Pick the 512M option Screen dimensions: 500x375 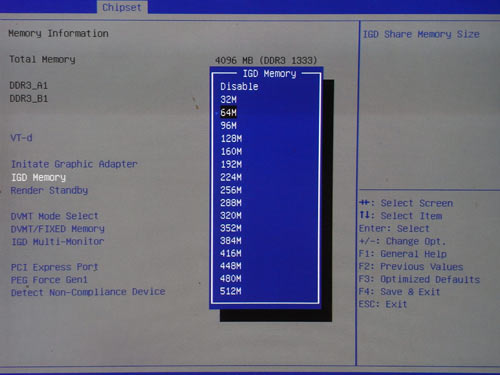(231, 291)
